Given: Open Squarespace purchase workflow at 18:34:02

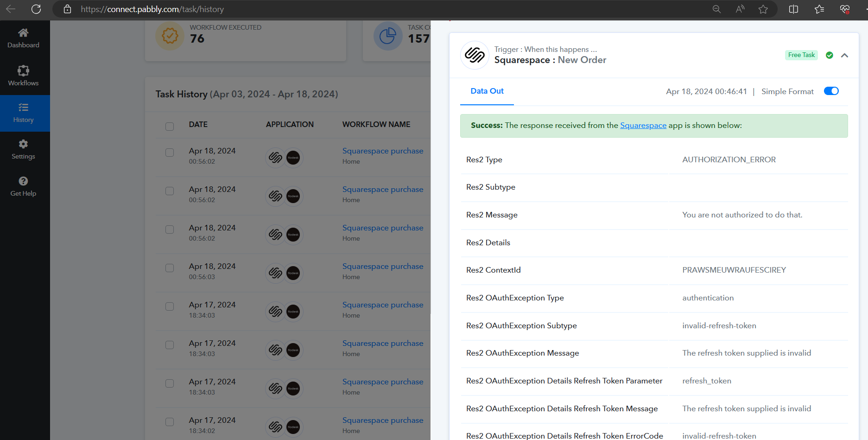Looking at the screenshot, I should click(x=383, y=421).
